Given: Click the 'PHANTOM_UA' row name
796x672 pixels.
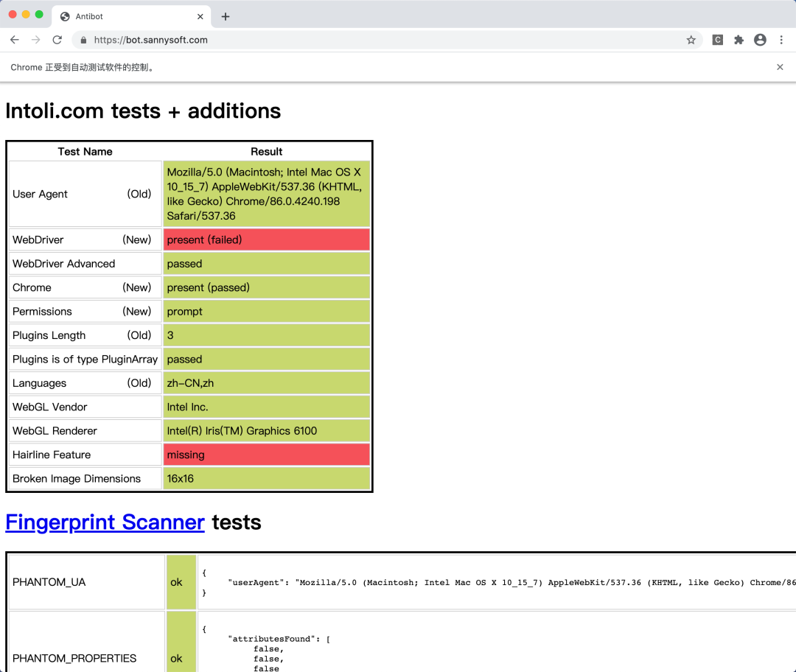Looking at the screenshot, I should tap(87, 581).
